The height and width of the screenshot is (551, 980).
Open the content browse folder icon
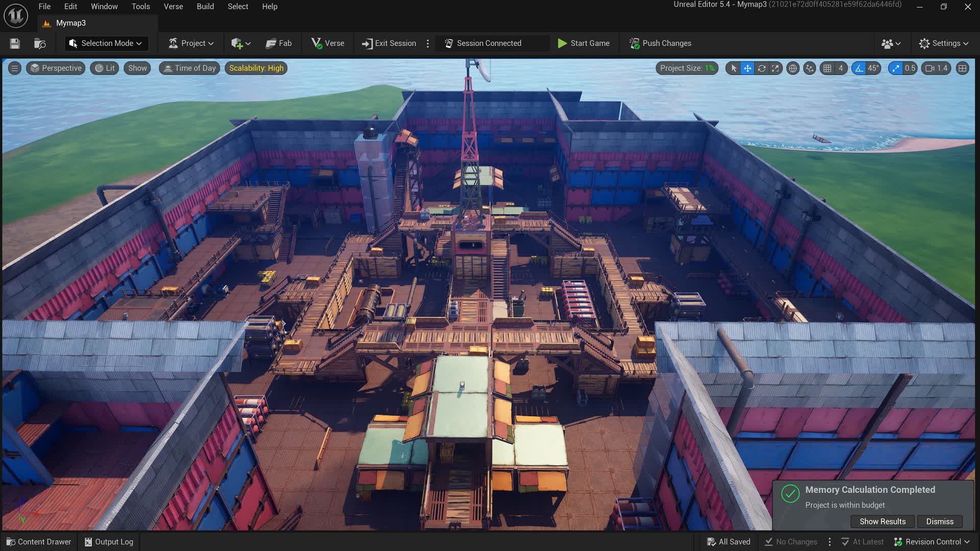pyautogui.click(x=40, y=43)
